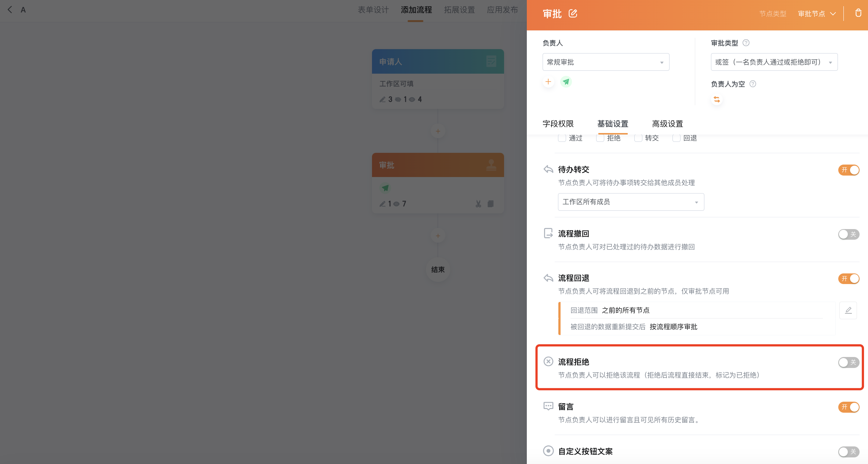Viewport: 868px width, 464px height.
Task: Copy the 审批 node with copy icon
Action: (x=490, y=204)
